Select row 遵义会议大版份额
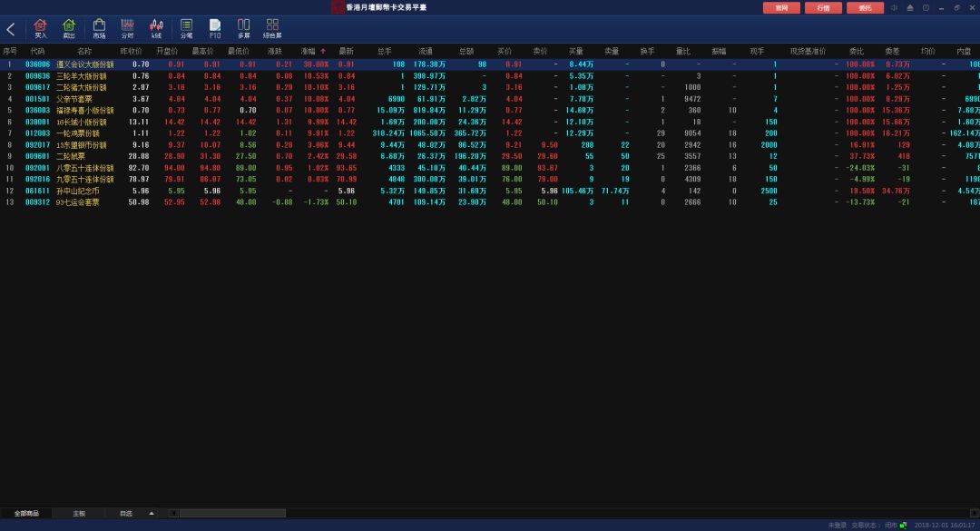 pyautogui.click(x=490, y=64)
